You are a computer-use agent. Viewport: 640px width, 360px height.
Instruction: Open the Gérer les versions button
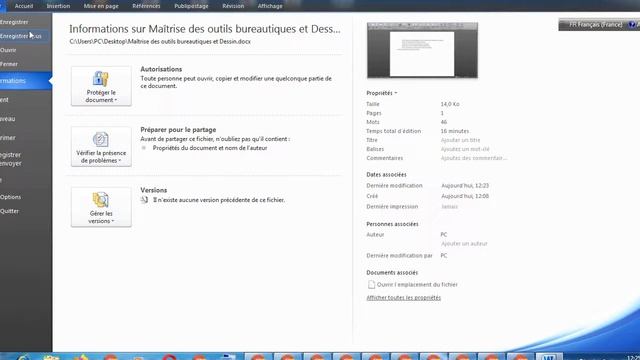[101, 207]
